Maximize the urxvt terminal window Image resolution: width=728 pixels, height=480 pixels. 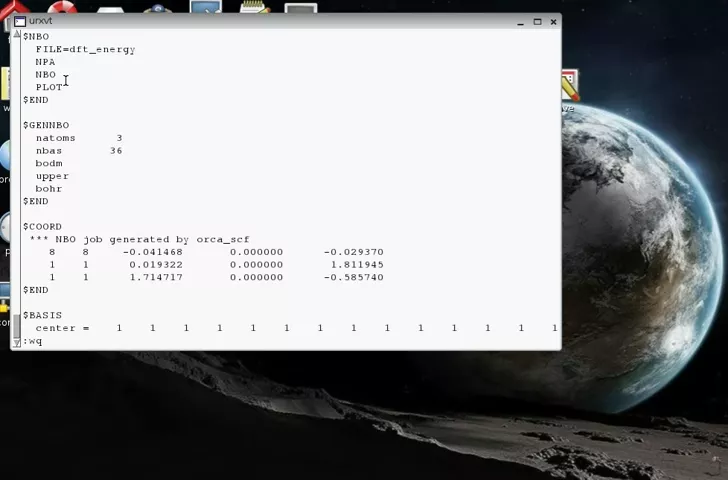[537, 21]
